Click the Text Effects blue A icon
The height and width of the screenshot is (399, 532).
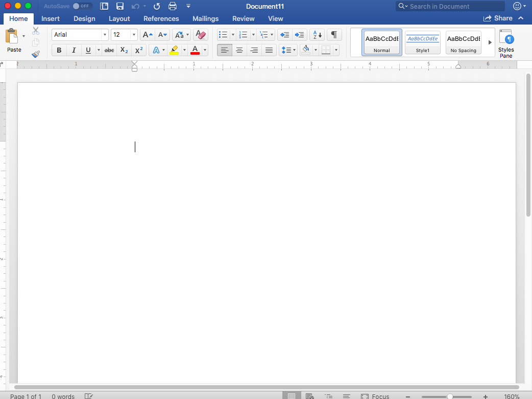click(156, 50)
